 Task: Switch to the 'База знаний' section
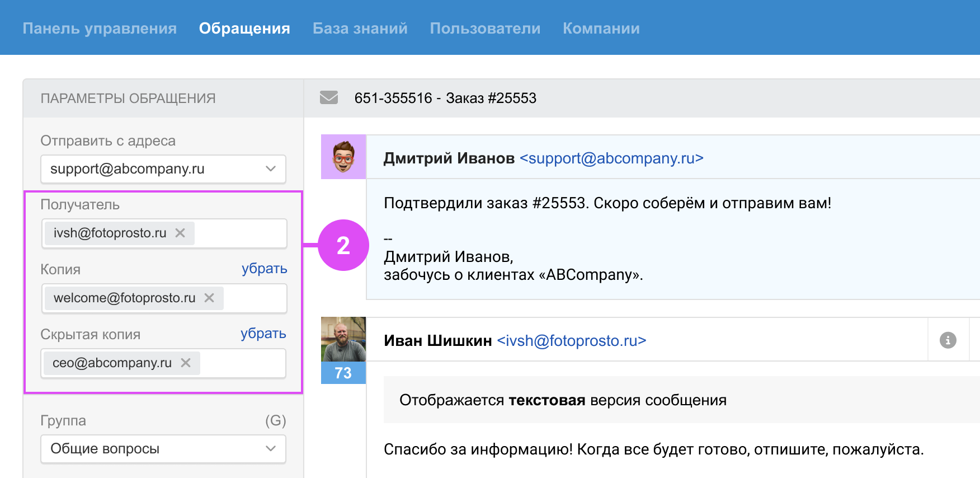[x=360, y=29]
